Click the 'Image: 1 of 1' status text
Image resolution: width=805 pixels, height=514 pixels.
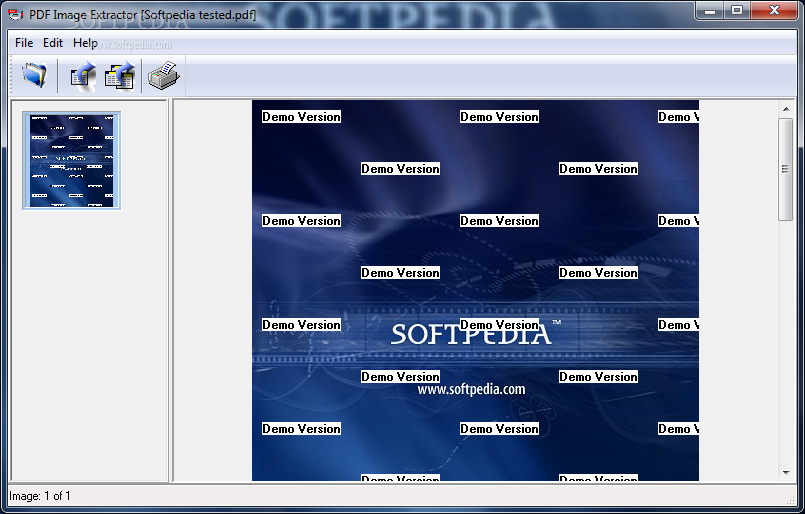click(40, 496)
